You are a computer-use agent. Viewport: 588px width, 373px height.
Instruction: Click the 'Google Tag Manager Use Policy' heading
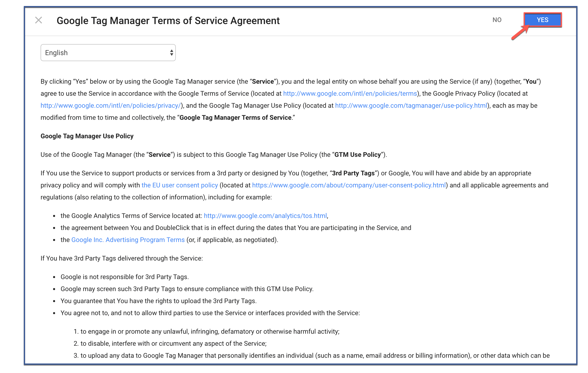pos(87,136)
